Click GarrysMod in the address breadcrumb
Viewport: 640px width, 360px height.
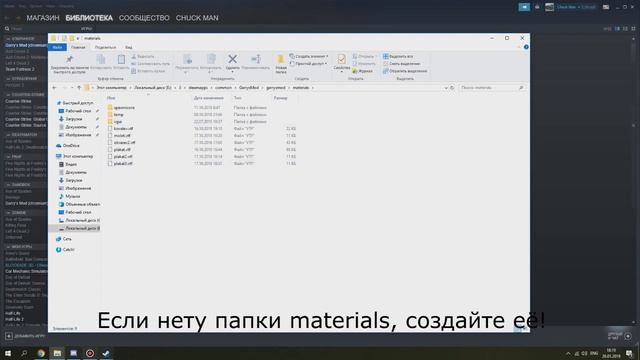[249, 88]
